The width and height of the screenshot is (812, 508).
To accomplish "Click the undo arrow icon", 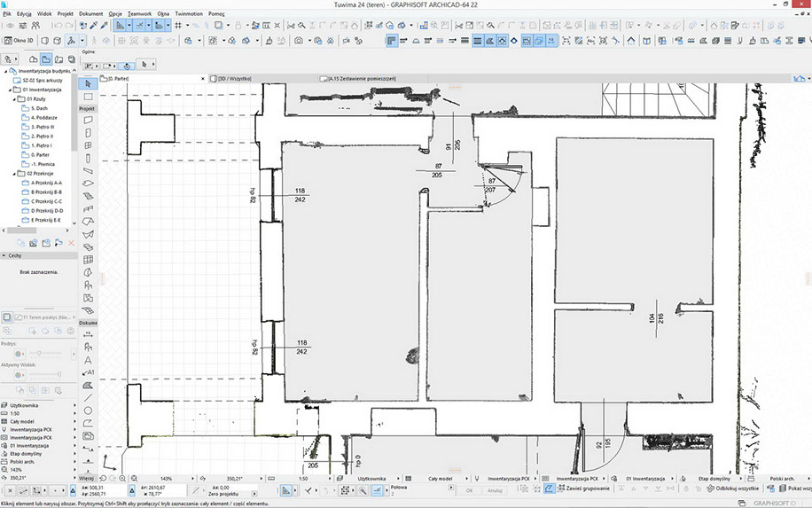I will 58,27.
